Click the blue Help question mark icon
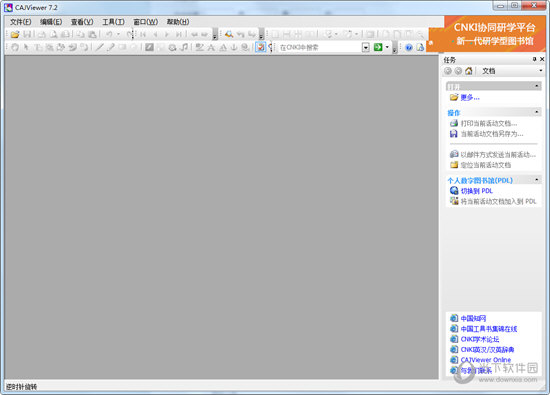The width and height of the screenshot is (550, 395). (x=409, y=47)
